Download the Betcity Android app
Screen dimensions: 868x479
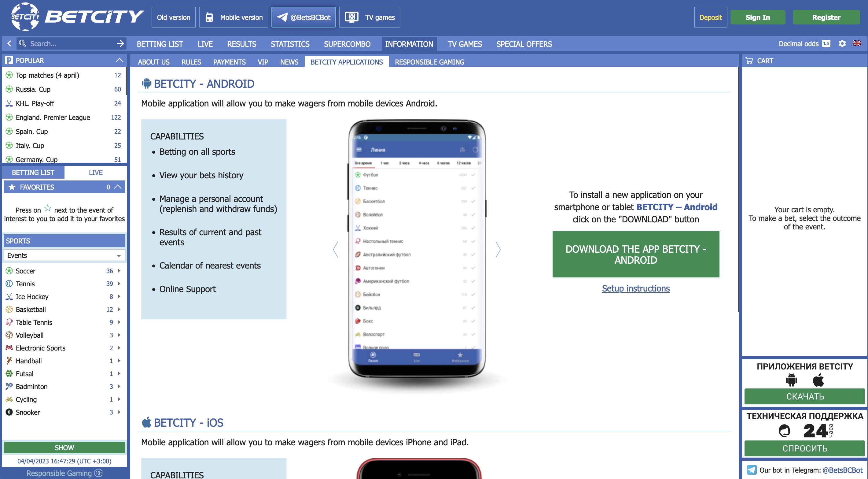click(x=635, y=254)
